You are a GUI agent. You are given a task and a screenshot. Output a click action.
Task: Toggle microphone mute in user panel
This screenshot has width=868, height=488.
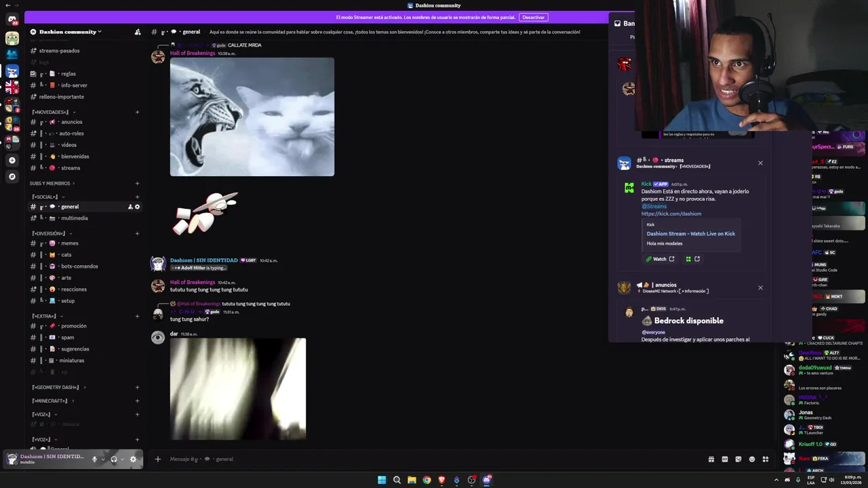click(x=94, y=459)
